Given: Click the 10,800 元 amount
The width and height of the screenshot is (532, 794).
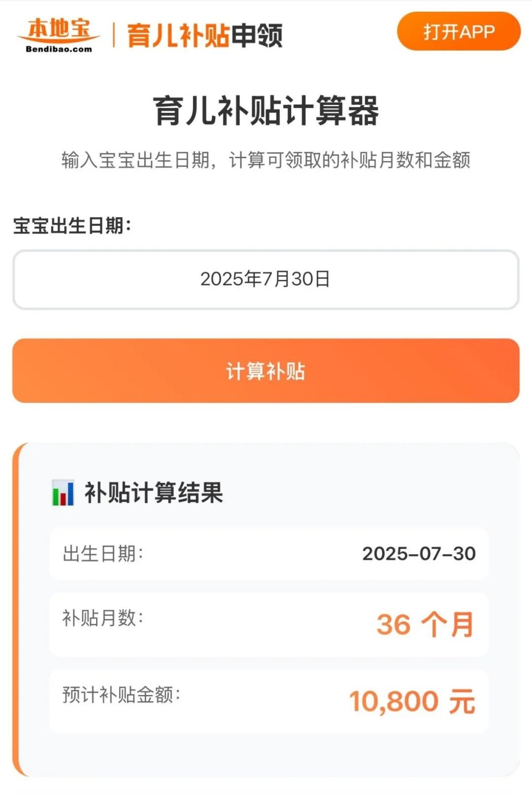Looking at the screenshot, I should click(x=412, y=701).
